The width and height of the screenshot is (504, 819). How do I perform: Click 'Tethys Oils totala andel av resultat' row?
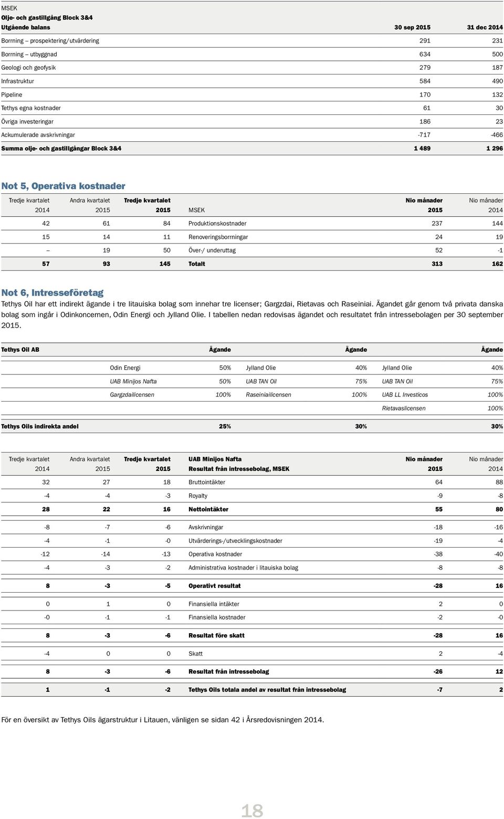pos(252,690)
